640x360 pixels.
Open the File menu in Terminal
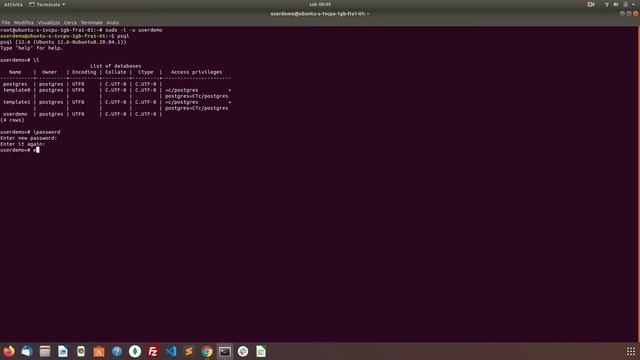click(x=6, y=22)
